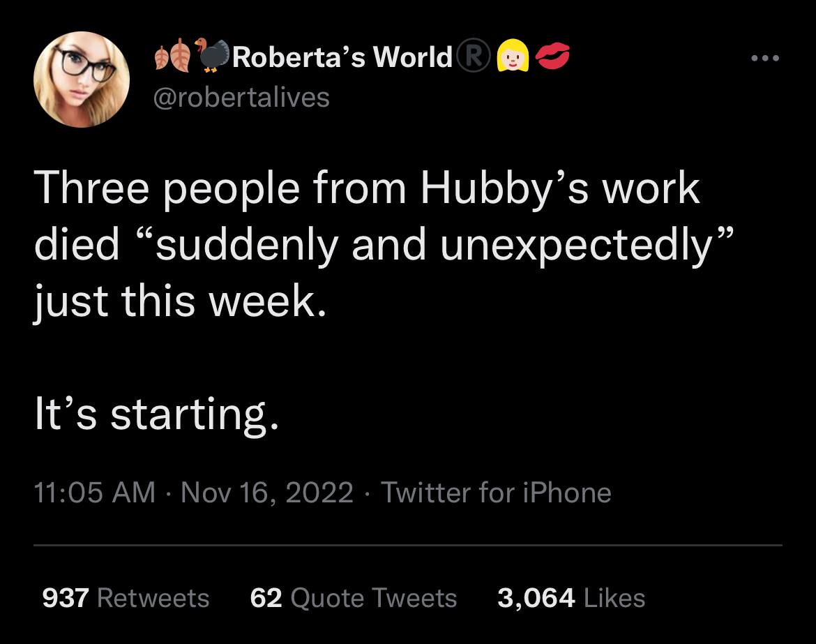This screenshot has width=816, height=644.
Task: Open the Twitter for iPhone source link
Action: pyautogui.click(x=496, y=493)
